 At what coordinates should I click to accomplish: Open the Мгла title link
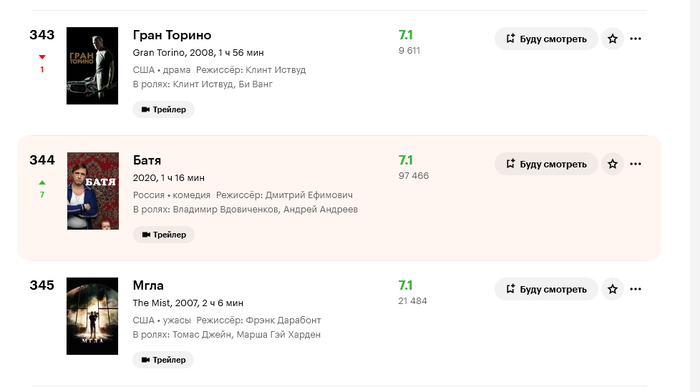(x=148, y=285)
